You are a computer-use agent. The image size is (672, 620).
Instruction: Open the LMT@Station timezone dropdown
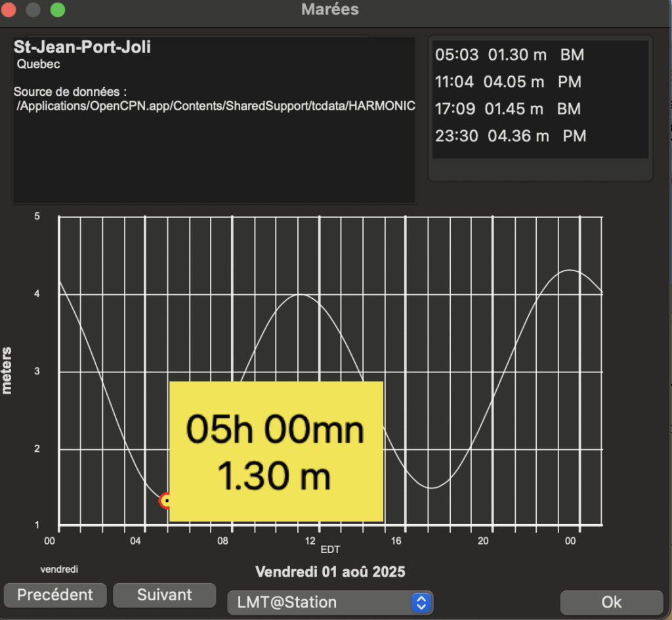(329, 602)
